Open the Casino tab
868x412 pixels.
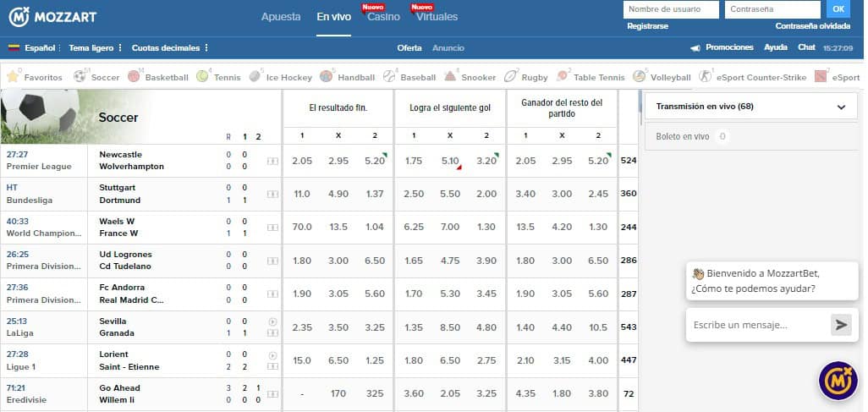coord(383,17)
